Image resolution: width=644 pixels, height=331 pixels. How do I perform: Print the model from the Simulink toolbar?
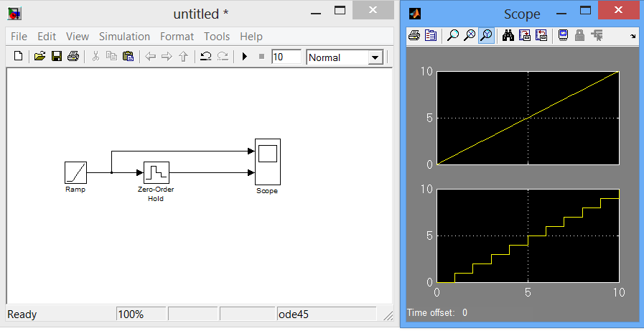73,56
